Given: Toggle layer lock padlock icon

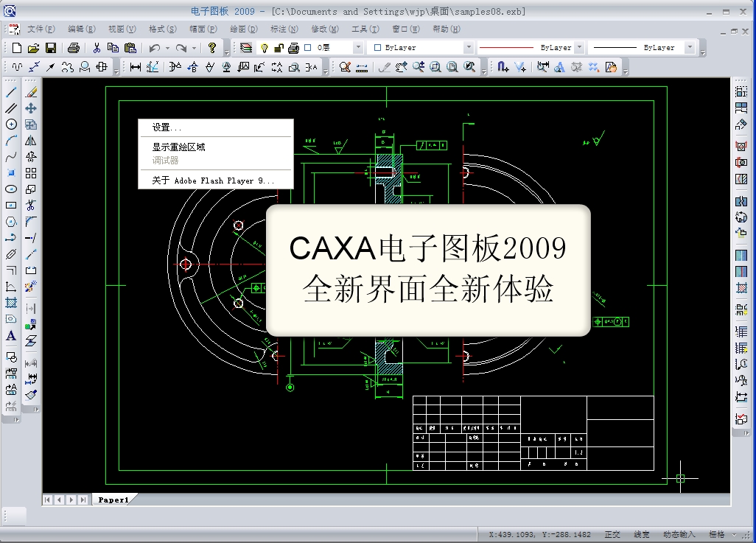Looking at the screenshot, I should pyautogui.click(x=279, y=48).
